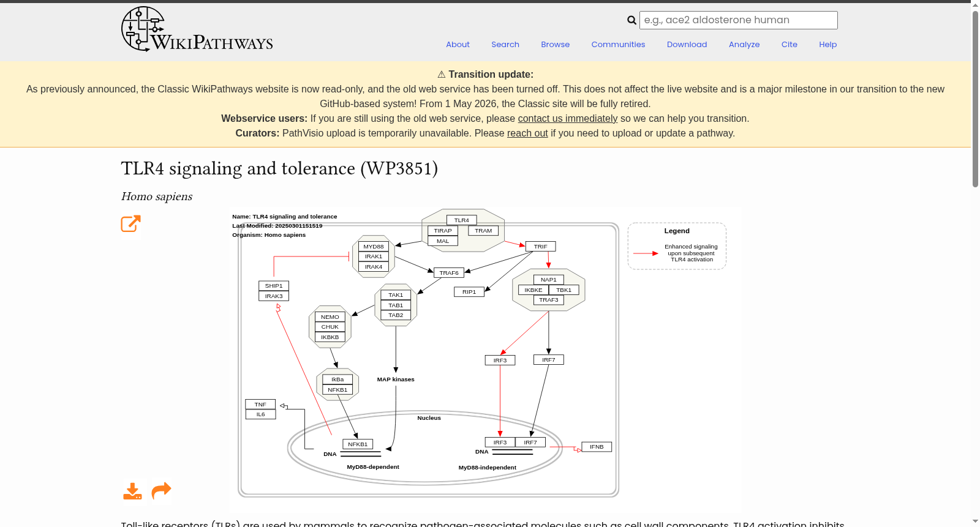The width and height of the screenshot is (980, 527).
Task: Click the IRAK1 node in diagram
Action: point(374,256)
